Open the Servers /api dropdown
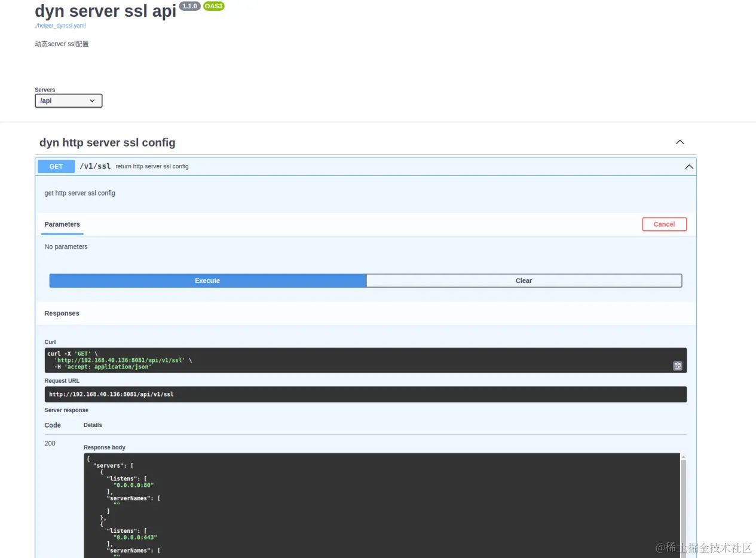The width and height of the screenshot is (756, 558). 69,101
